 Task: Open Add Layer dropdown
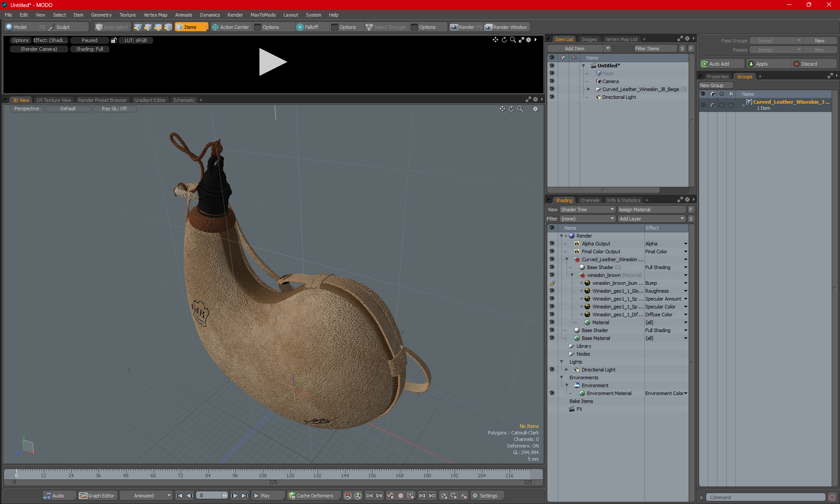[651, 219]
